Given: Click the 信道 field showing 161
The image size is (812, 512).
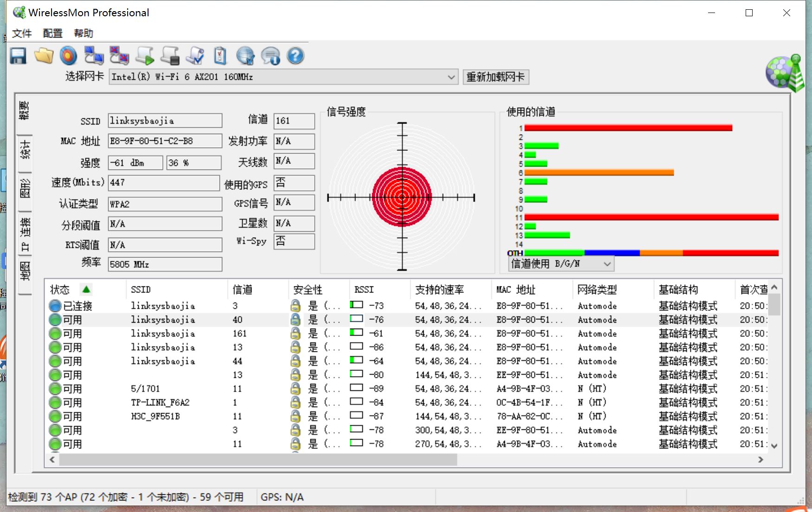Looking at the screenshot, I should point(294,121).
